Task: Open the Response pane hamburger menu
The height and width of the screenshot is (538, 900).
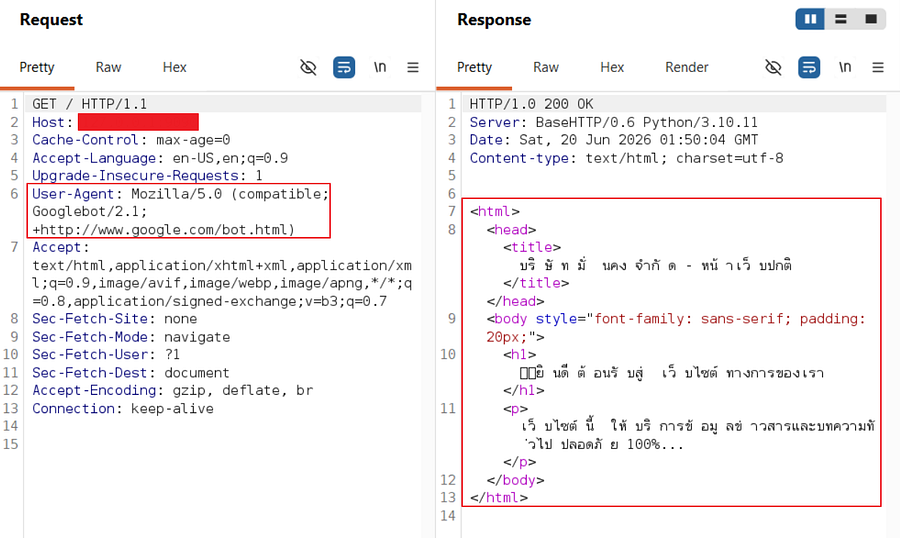Action: click(x=878, y=67)
